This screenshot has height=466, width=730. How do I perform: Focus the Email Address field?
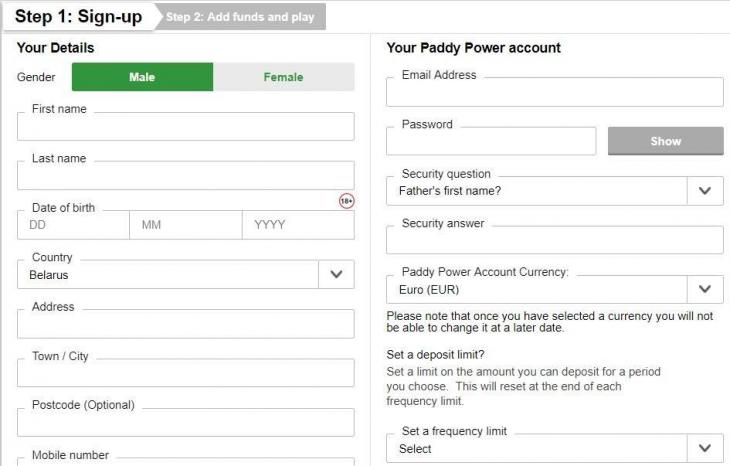click(554, 92)
